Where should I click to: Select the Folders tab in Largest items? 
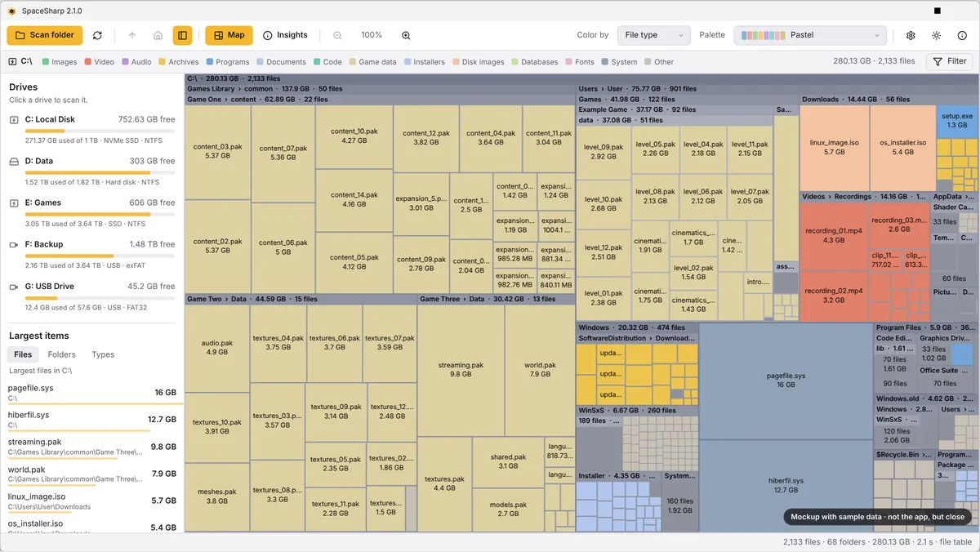click(x=61, y=354)
